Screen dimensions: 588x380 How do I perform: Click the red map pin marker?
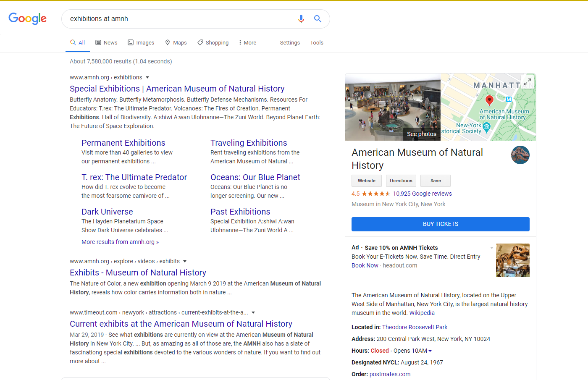tap(489, 100)
